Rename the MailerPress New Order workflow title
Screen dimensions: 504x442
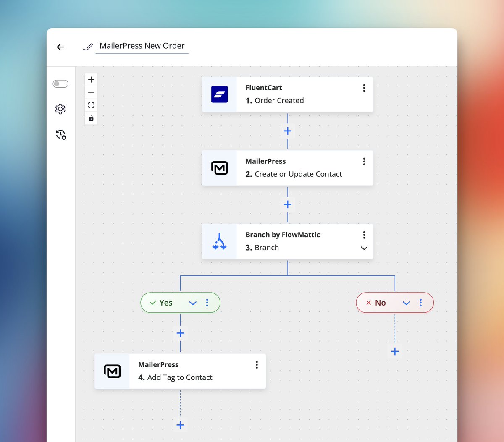click(x=142, y=45)
